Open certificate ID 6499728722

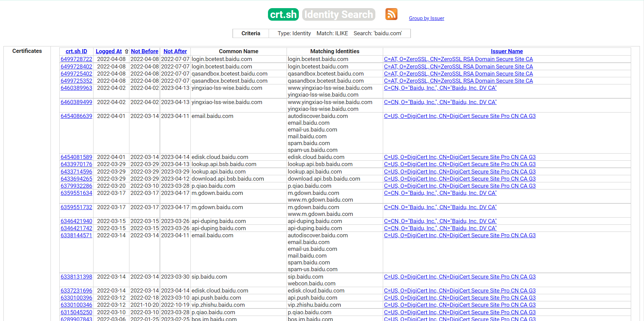[x=76, y=59]
